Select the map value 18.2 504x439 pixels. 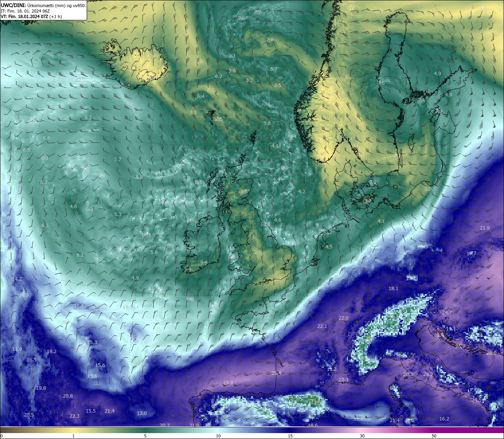(52, 351)
